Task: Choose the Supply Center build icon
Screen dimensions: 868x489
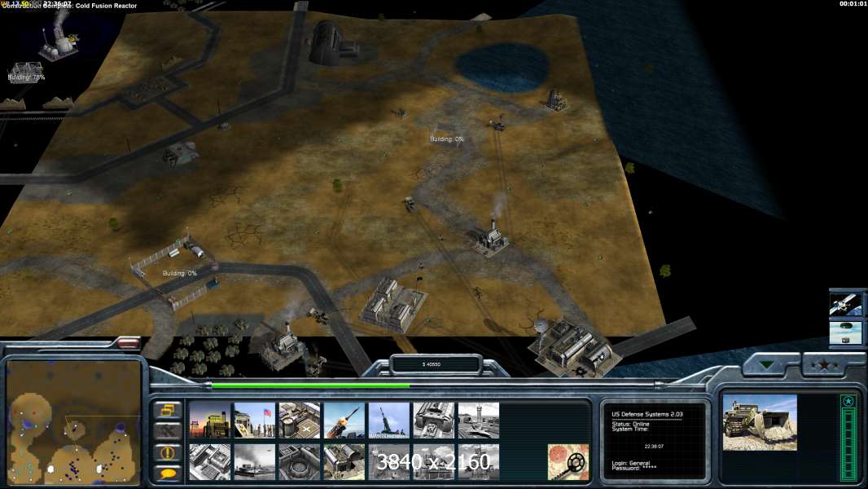Action: [x=299, y=421]
